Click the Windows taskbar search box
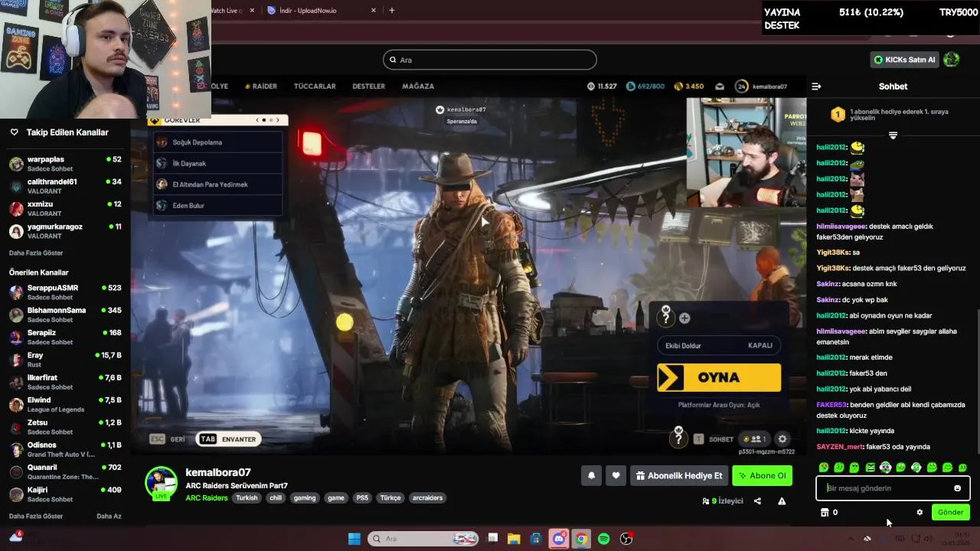This screenshot has width=980, height=551. pyautogui.click(x=423, y=539)
